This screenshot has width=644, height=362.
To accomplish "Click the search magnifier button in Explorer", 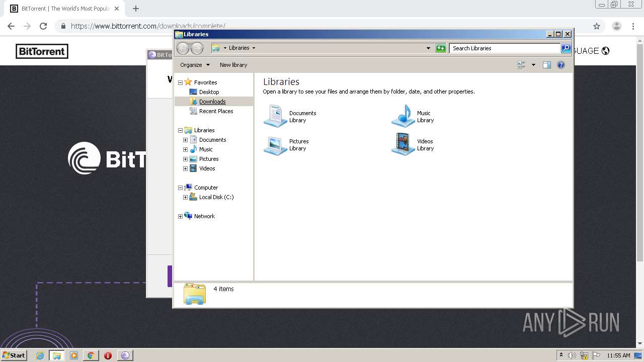I will click(x=566, y=48).
